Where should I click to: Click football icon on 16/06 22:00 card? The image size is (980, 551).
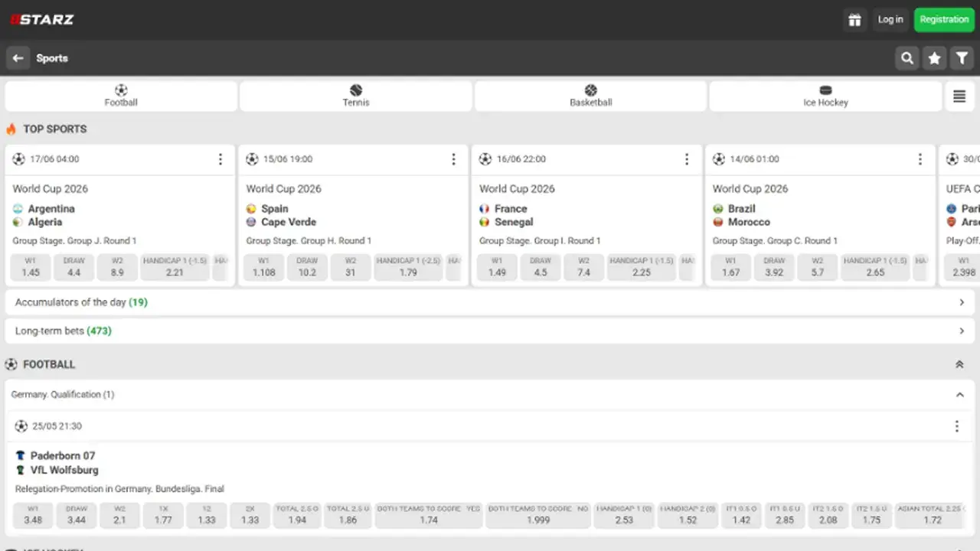[x=485, y=159]
